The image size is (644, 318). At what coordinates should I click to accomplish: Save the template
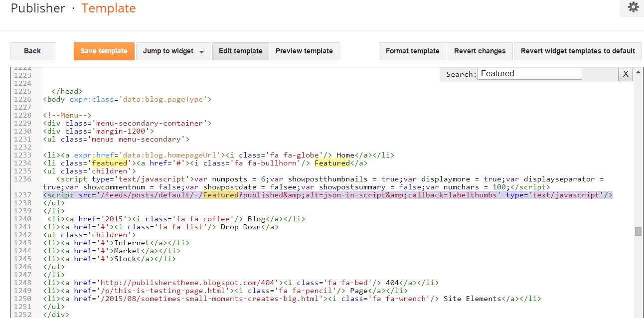[x=104, y=51]
